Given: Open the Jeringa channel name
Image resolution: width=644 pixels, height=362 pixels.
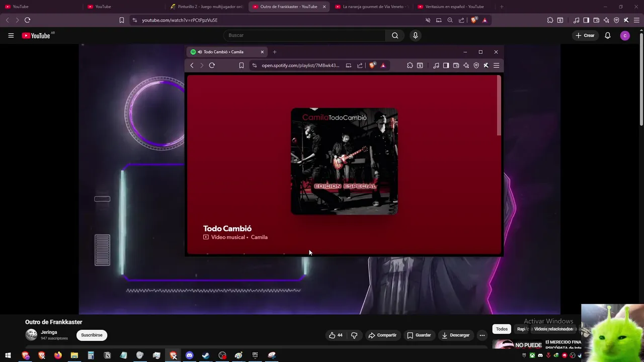Looking at the screenshot, I should [49, 332].
